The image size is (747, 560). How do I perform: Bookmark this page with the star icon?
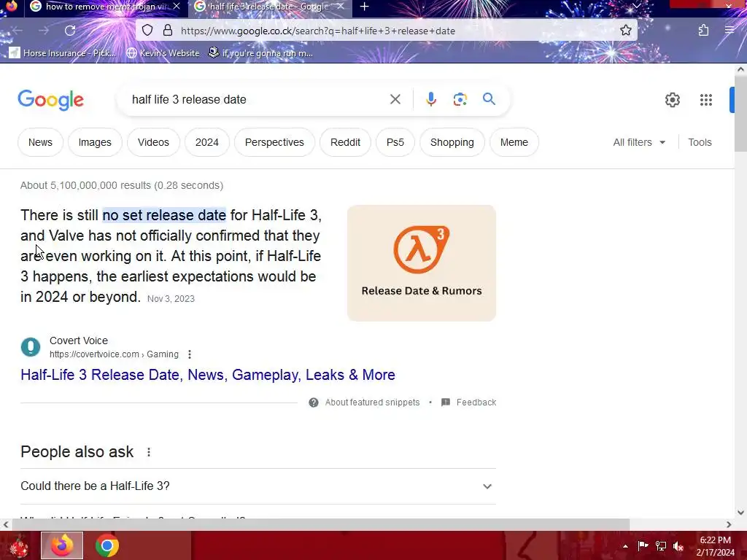coord(625,31)
